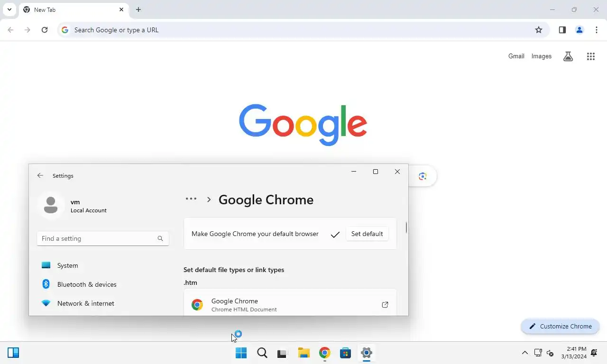
Task: Click the Settings window scrollbar
Action: pos(406,227)
